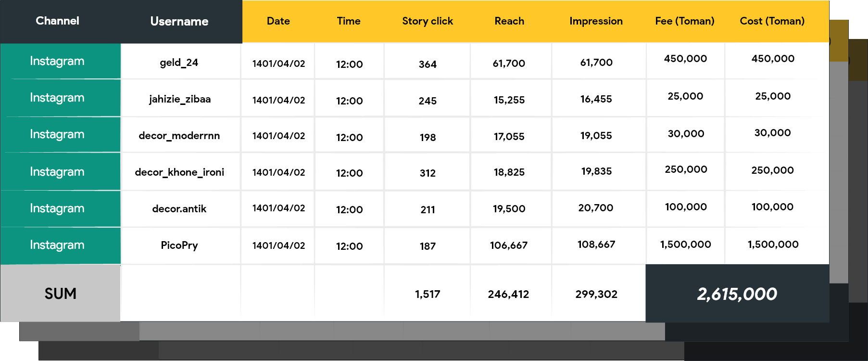Click the Instagram channel for PicoPry row
Viewport: 868px width, 361px height.
[57, 245]
